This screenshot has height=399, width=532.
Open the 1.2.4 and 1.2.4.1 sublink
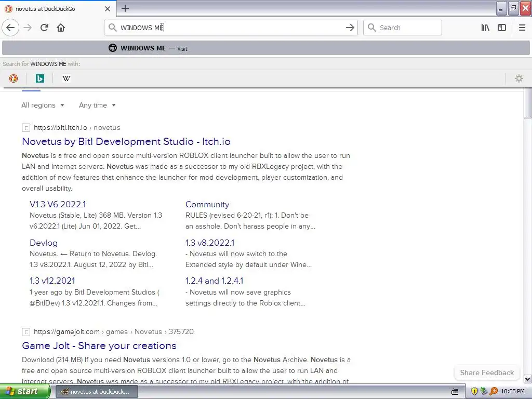tap(214, 281)
